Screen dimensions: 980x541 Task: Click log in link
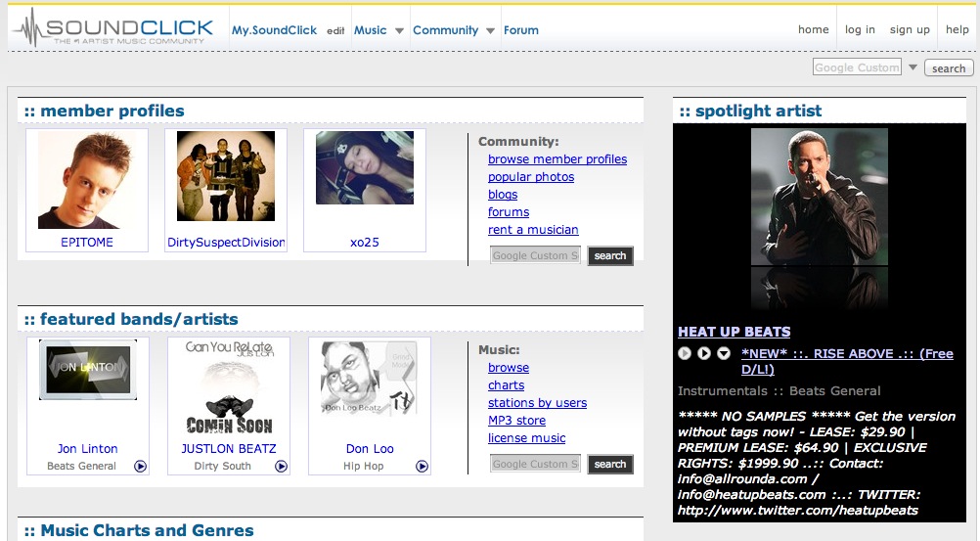click(860, 29)
